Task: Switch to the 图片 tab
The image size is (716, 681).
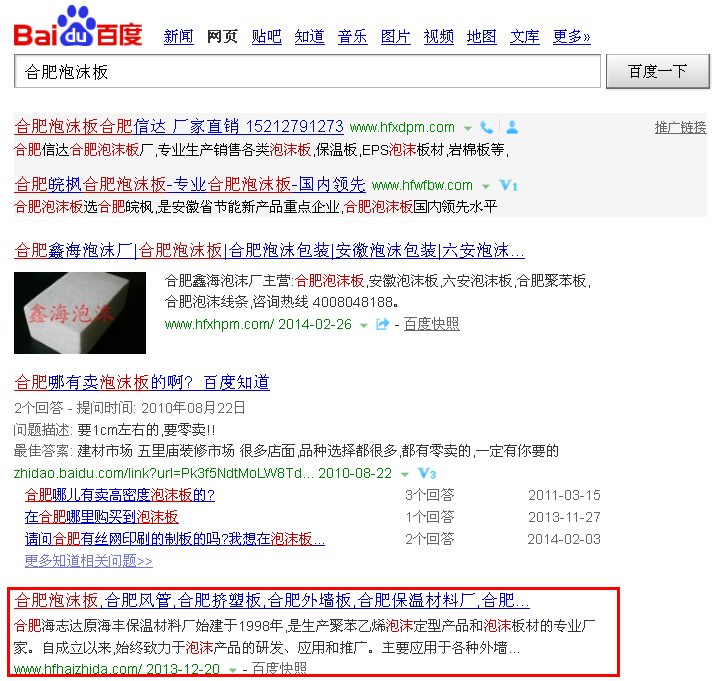Action: (x=395, y=36)
